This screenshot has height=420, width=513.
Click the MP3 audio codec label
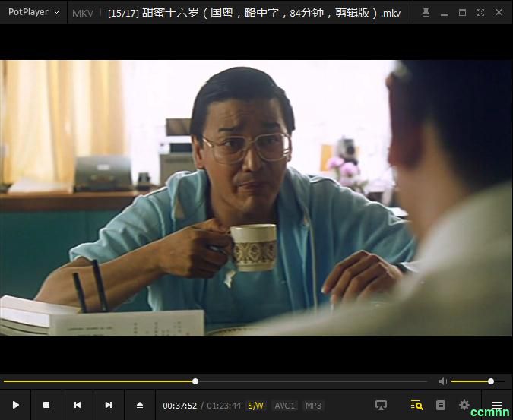click(313, 406)
